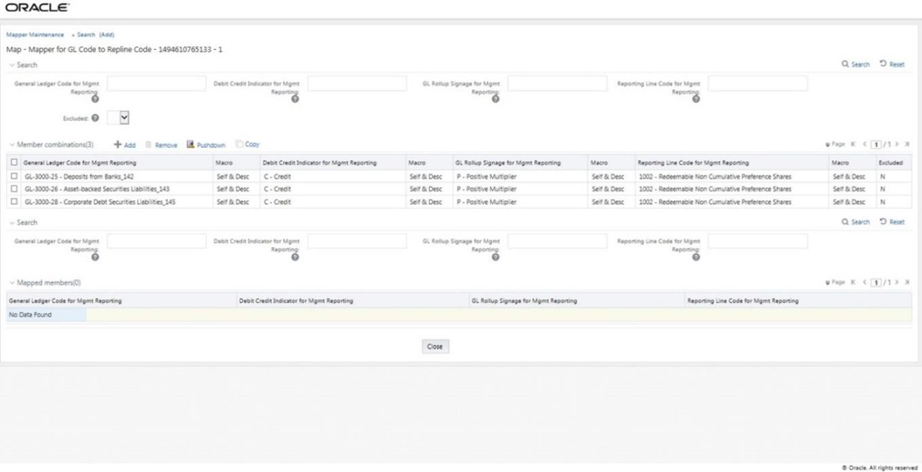Check the Asset-backed Securities Liabilities_143 row

tap(14, 189)
